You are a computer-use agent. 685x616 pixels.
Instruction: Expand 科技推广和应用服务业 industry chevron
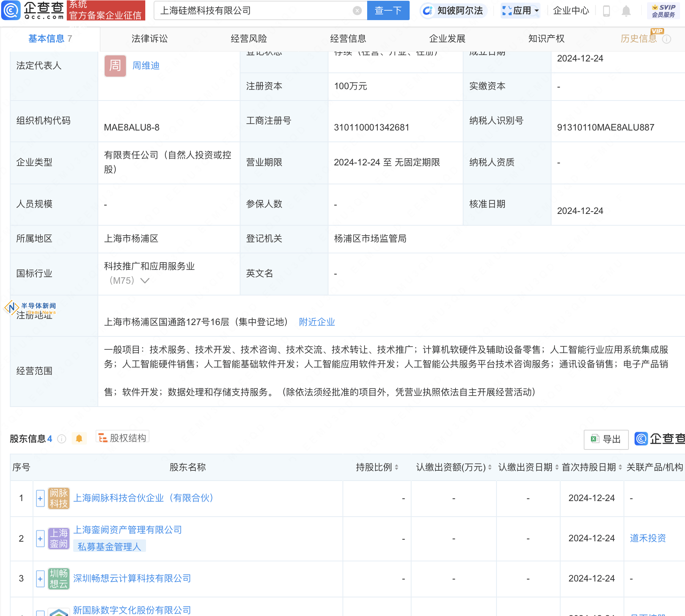click(145, 281)
